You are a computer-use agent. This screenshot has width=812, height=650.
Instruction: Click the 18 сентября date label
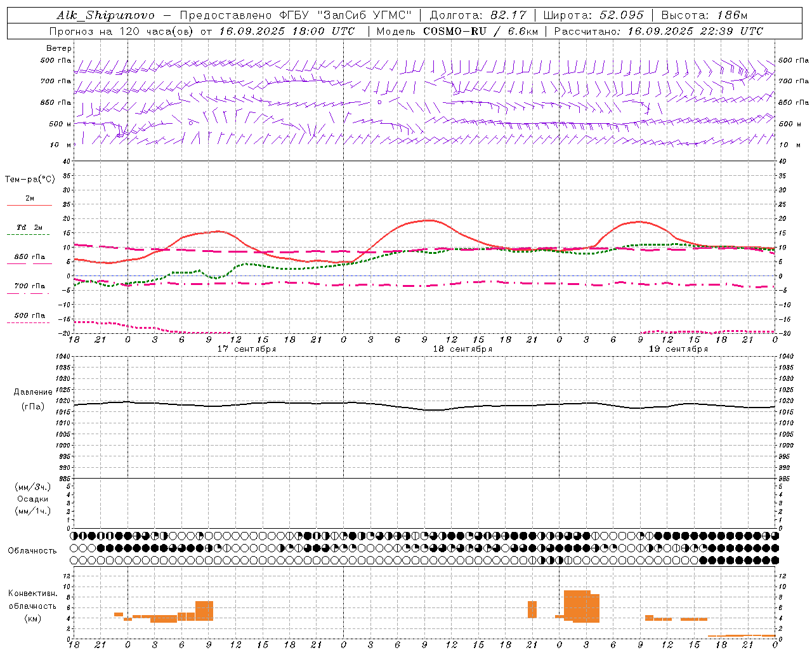click(462, 349)
